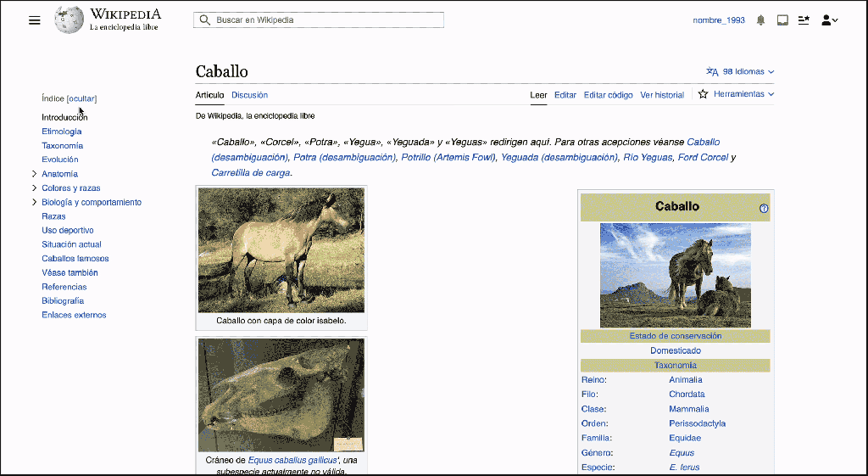Jump to Etimología section

tap(61, 132)
